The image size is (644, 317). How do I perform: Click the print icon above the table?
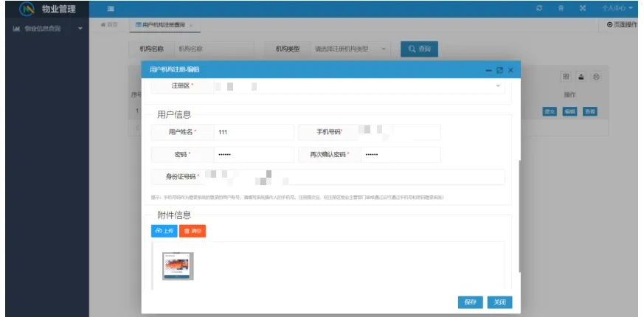tap(581, 77)
